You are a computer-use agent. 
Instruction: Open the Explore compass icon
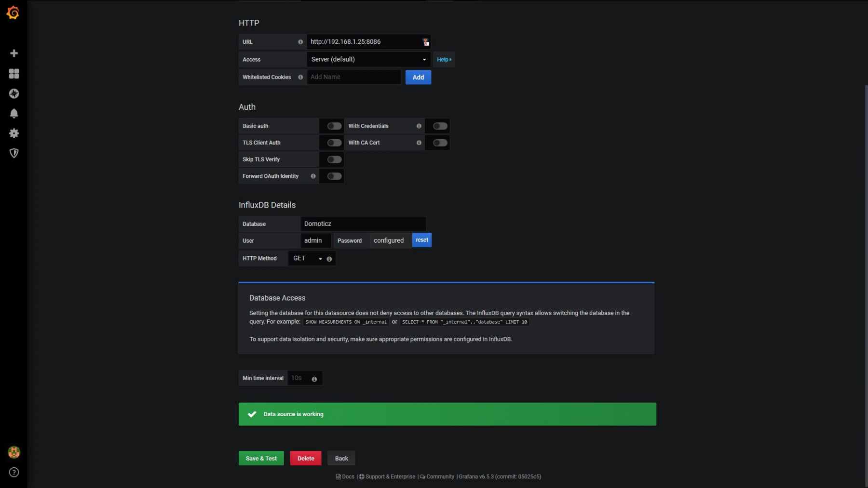coord(14,93)
